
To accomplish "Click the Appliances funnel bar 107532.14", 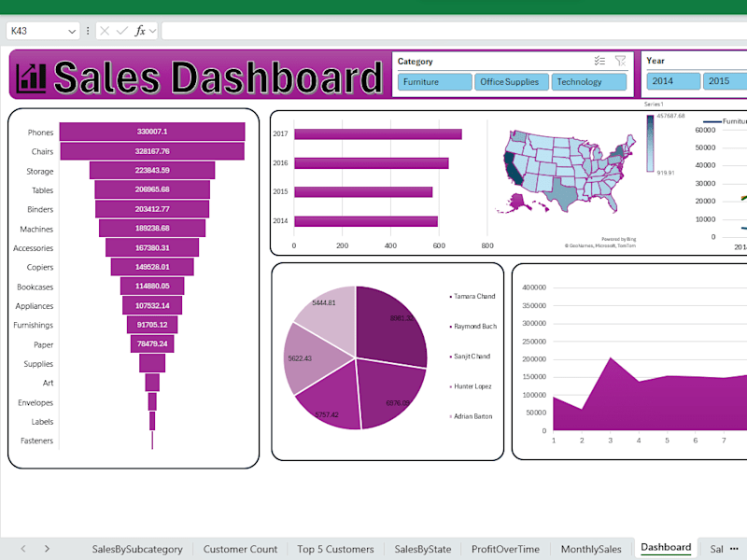I will point(152,305).
